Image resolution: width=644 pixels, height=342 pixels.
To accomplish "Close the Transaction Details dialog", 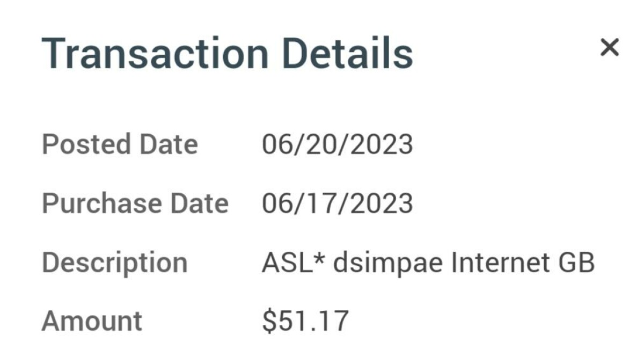I will (x=610, y=48).
